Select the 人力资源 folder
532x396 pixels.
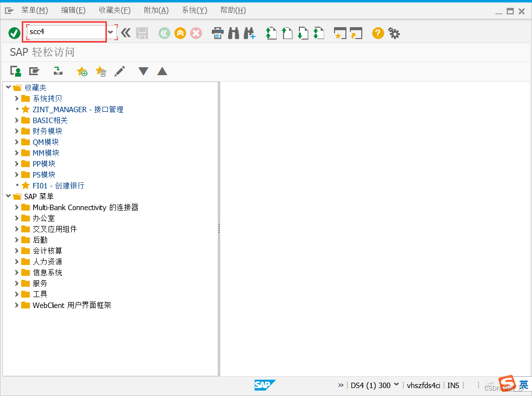pos(48,262)
